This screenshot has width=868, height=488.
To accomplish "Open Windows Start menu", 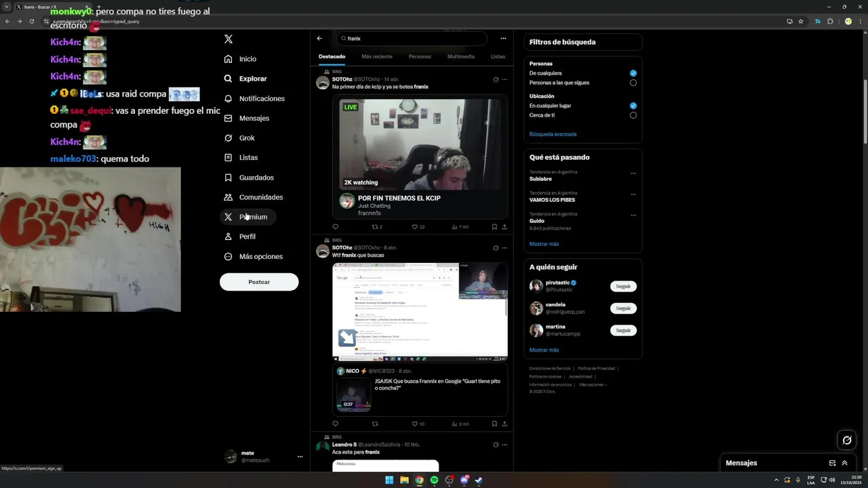I will (389, 481).
